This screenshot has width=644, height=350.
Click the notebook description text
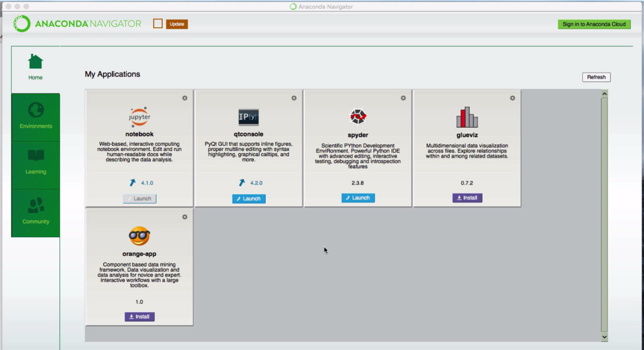point(140,152)
